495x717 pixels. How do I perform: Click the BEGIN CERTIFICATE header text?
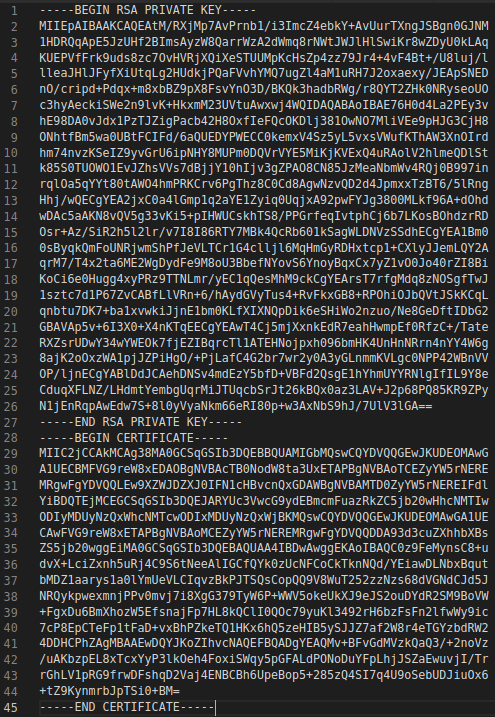click(x=133, y=438)
